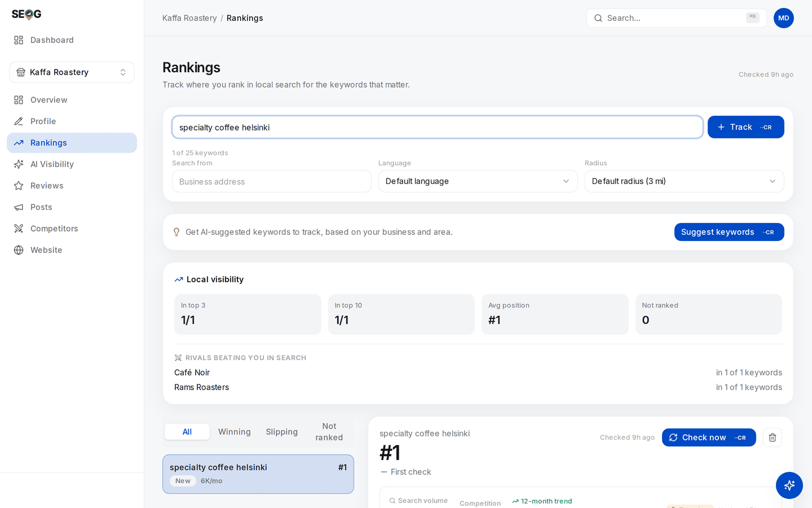Open the Default language dropdown
This screenshot has height=508, width=812.
point(478,181)
